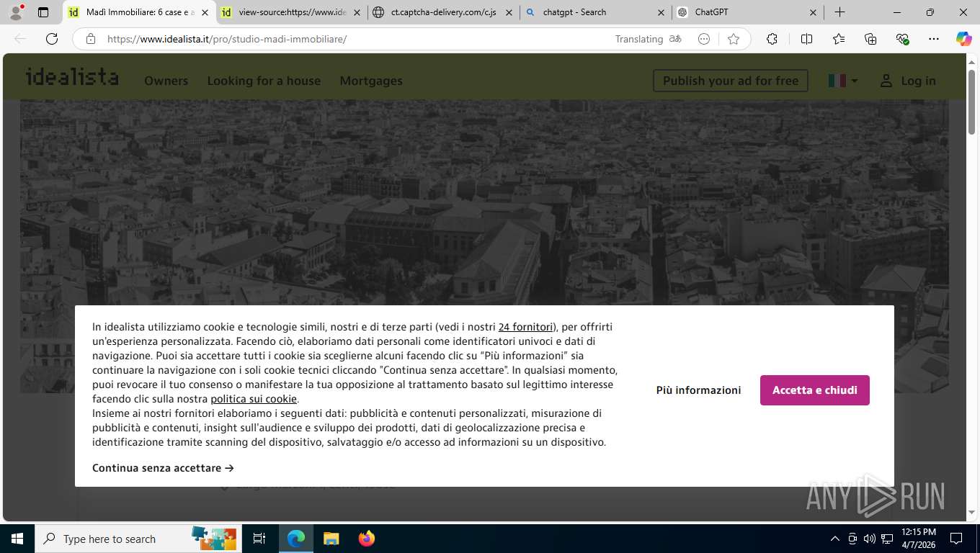Reload the page with refresh icon
The height and width of the screenshot is (553, 980).
[x=52, y=39]
